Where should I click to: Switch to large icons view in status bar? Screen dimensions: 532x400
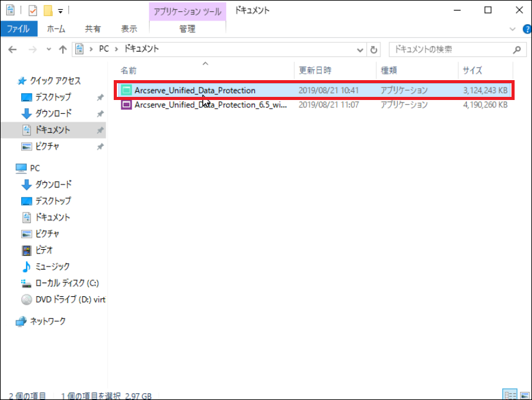pyautogui.click(x=525, y=395)
